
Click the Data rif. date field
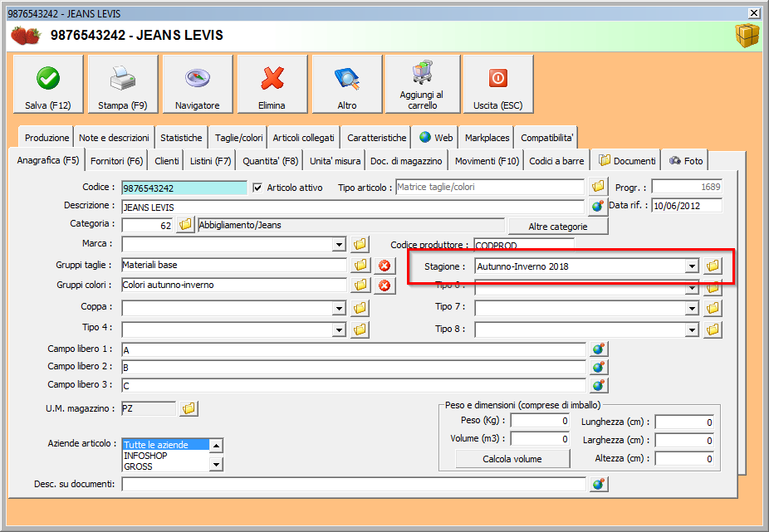(x=687, y=206)
